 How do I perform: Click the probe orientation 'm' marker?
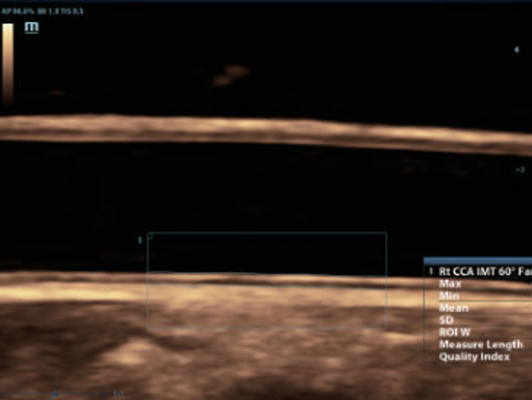click(31, 27)
